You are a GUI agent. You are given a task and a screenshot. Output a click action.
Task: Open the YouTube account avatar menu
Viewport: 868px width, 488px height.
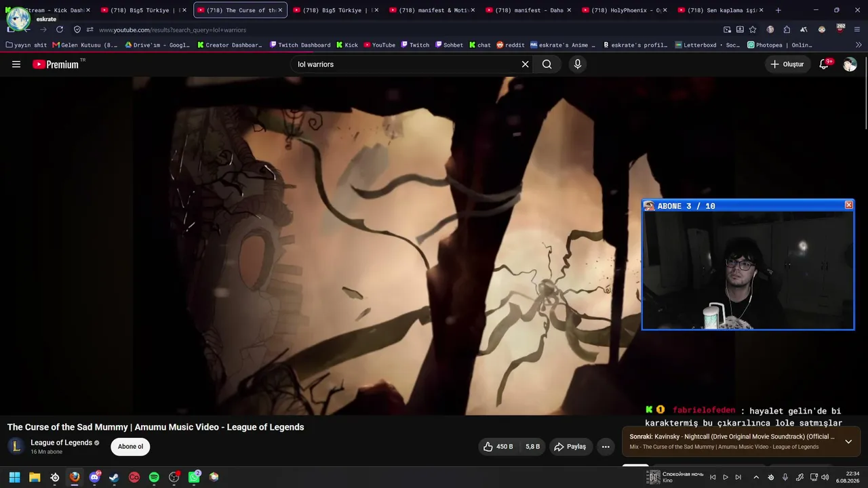pyautogui.click(x=850, y=64)
